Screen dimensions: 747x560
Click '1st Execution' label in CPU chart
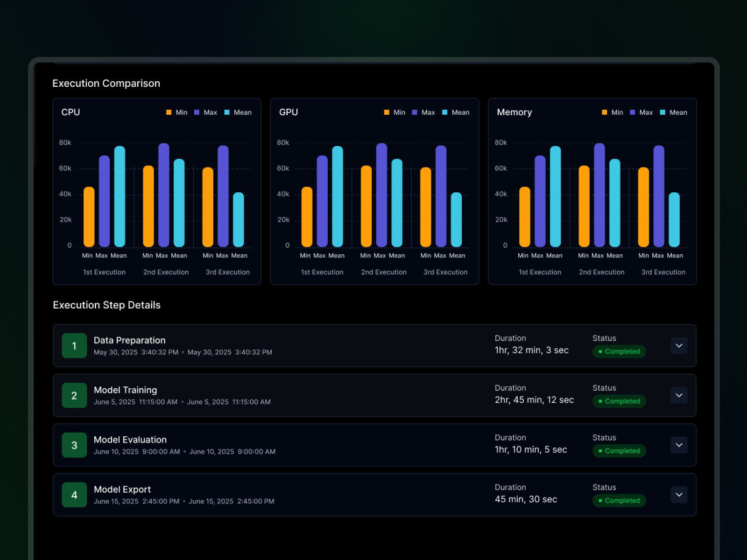coord(104,272)
